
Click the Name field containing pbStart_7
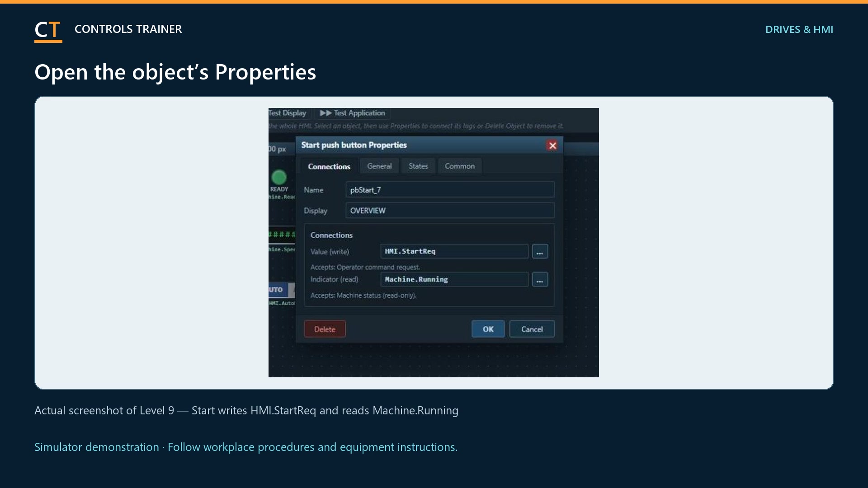[450, 190]
